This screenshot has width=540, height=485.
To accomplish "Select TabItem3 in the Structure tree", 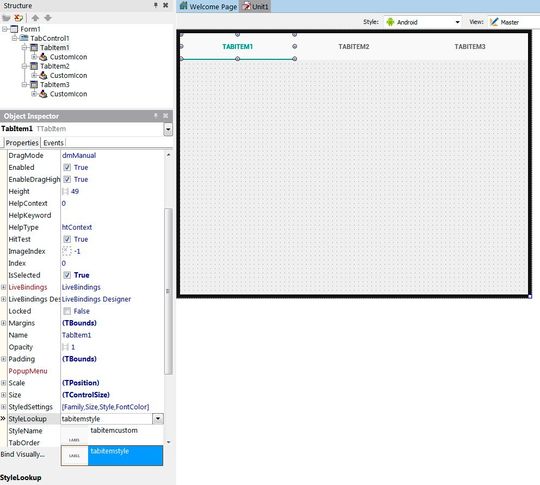I will 54,84.
